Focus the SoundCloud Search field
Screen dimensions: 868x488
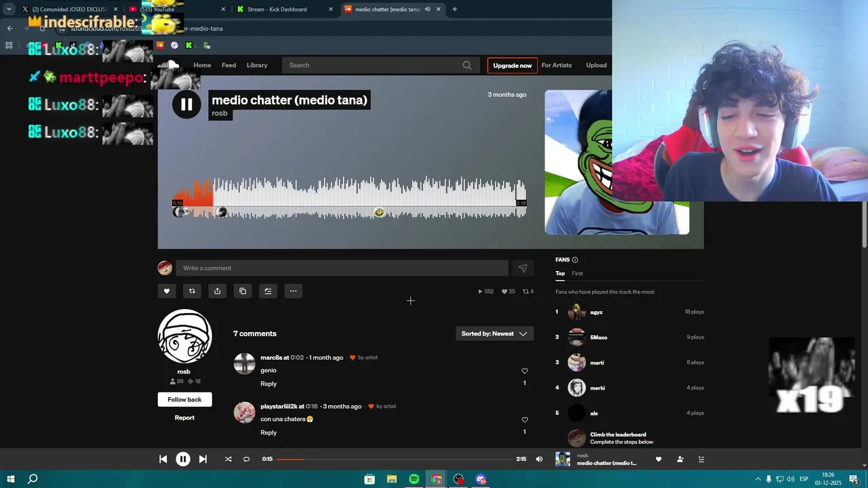tap(380, 65)
